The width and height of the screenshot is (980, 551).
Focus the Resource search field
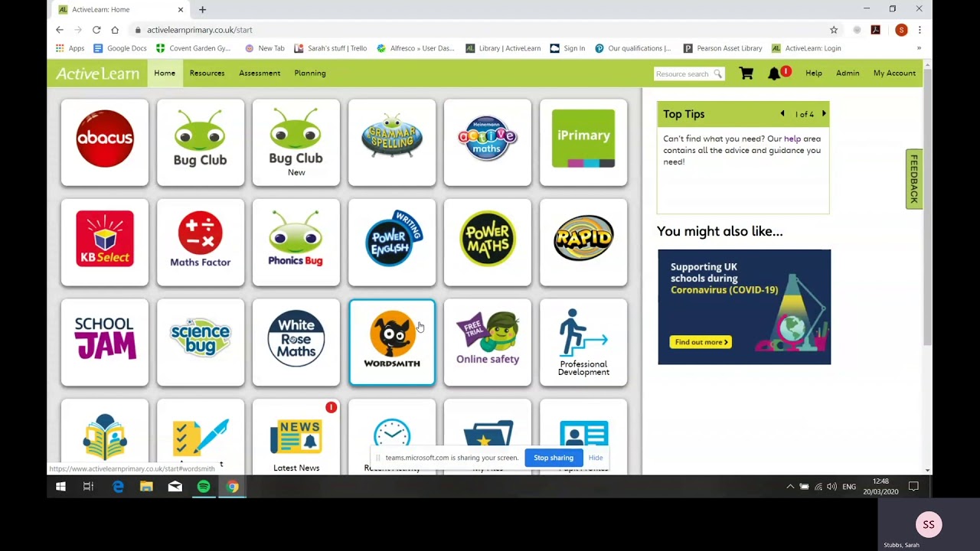click(x=682, y=74)
